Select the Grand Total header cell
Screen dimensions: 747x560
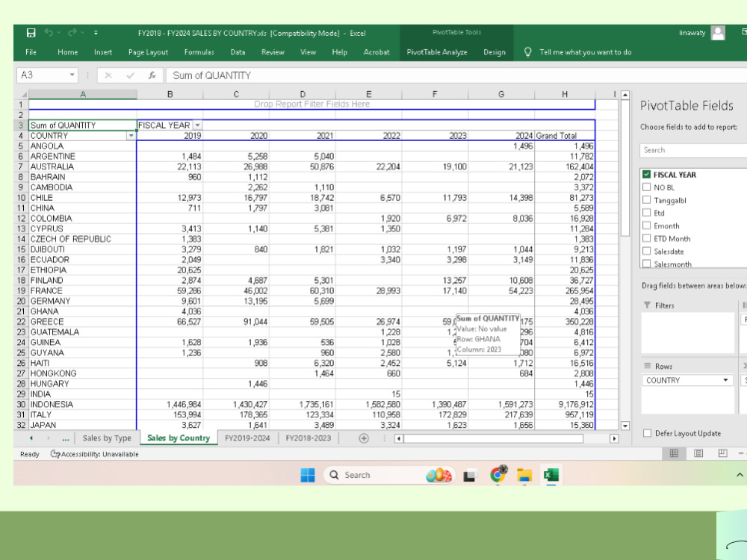tap(565, 136)
